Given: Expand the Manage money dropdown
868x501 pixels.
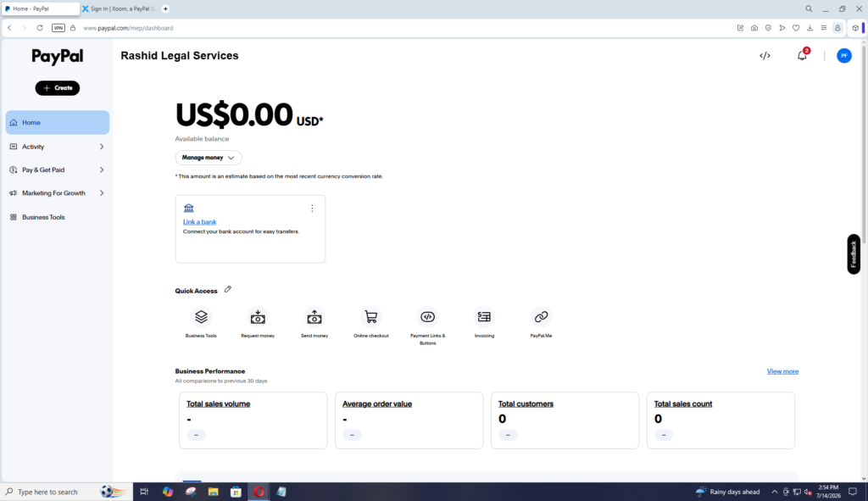Looking at the screenshot, I should click(x=209, y=158).
